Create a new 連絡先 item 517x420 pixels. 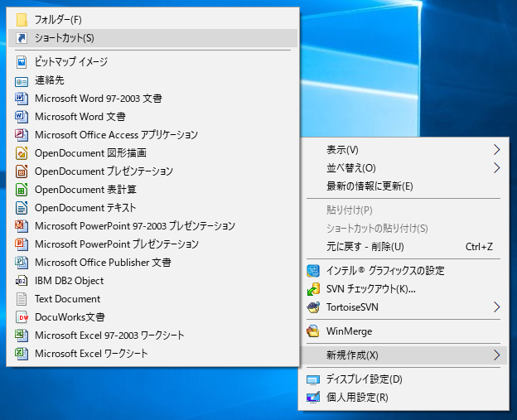pyautogui.click(x=152, y=80)
